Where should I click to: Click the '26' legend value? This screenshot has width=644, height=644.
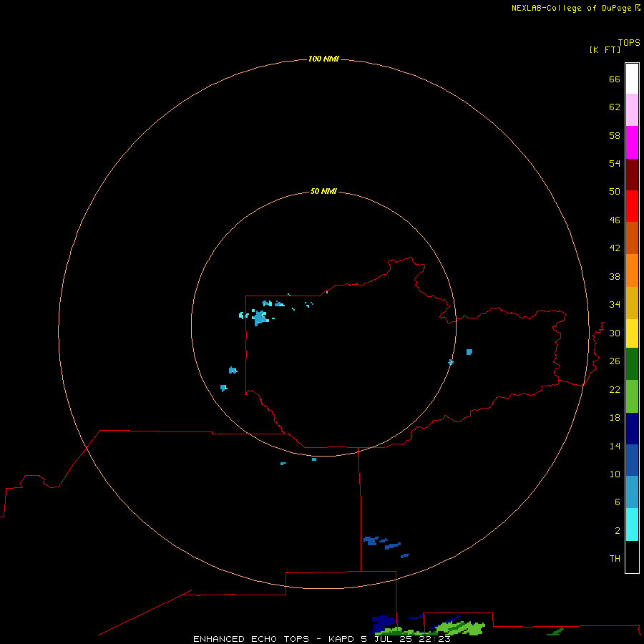[x=615, y=361]
